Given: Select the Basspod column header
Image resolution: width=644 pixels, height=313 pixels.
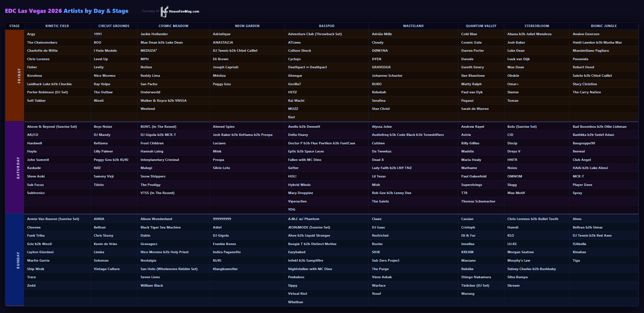Looking at the screenshot, I should (327, 26).
